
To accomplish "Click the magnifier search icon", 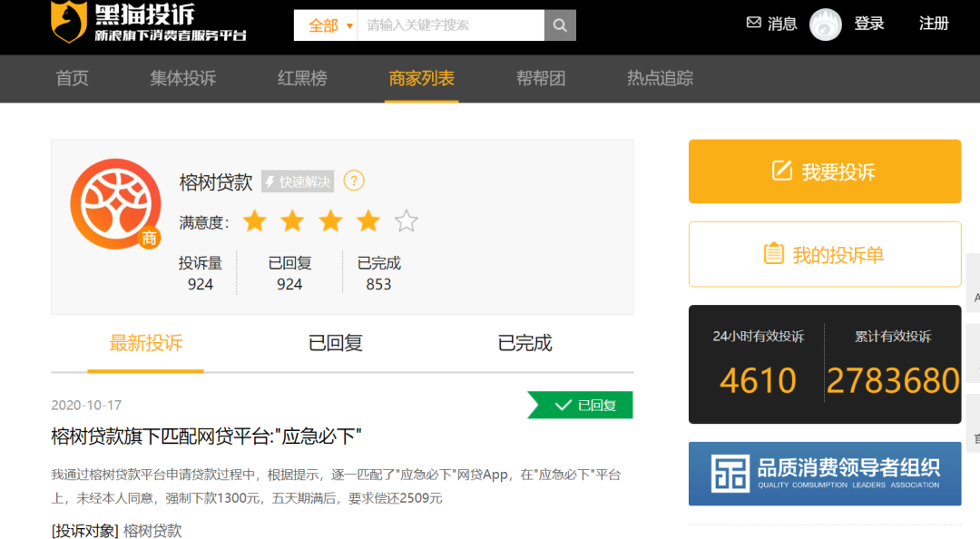I will (560, 24).
